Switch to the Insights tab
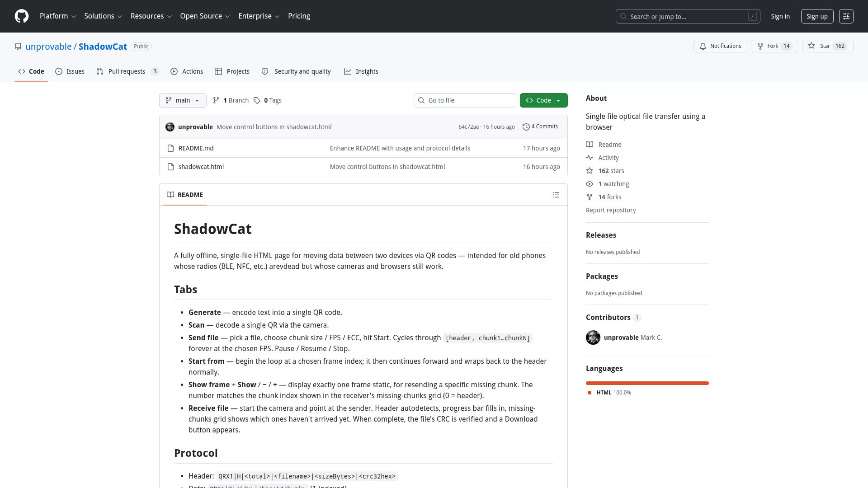 click(361, 71)
